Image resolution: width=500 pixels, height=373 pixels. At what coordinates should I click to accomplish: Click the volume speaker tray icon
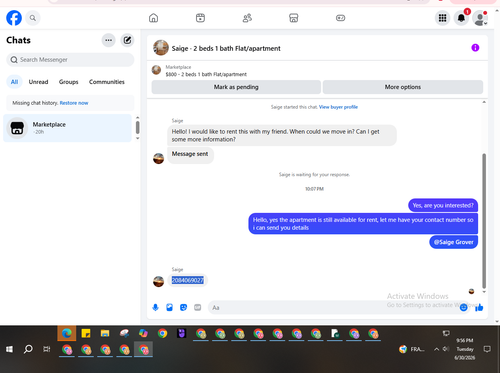click(x=446, y=349)
